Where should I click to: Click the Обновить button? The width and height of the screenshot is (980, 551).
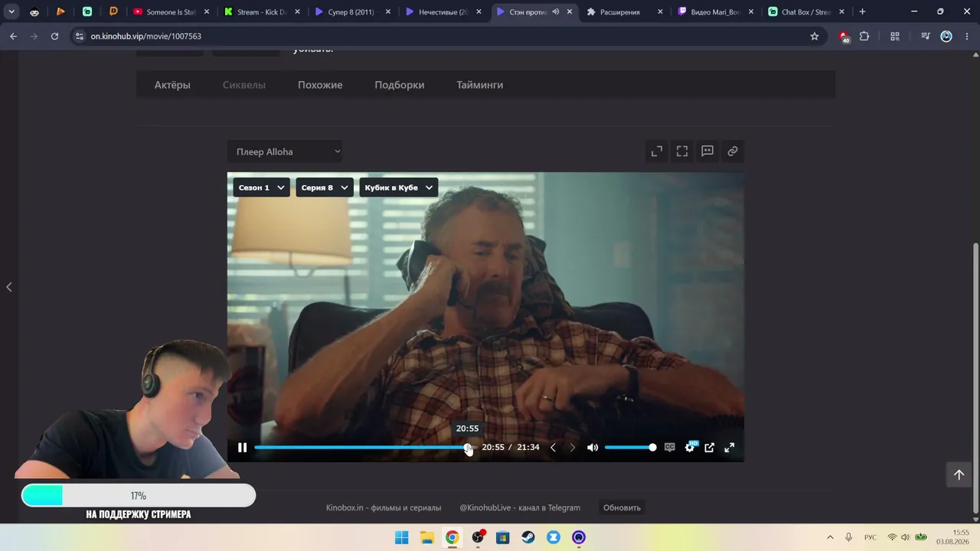coord(622,507)
